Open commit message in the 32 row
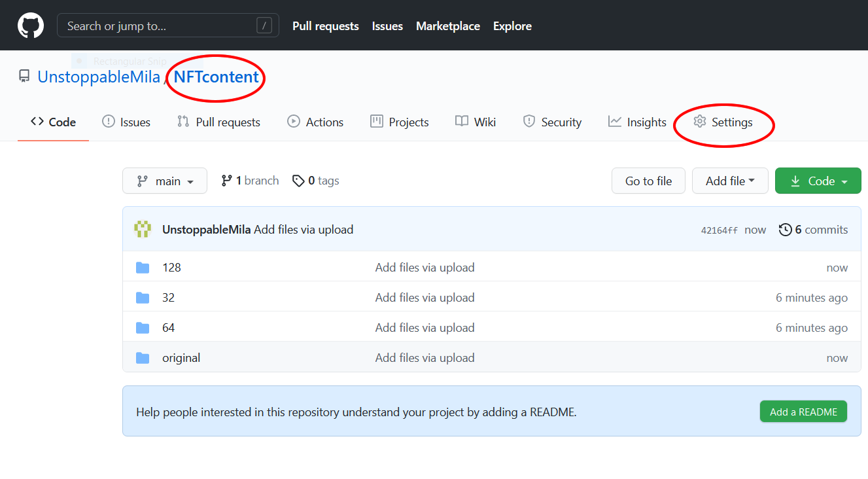This screenshot has width=868, height=479. click(x=425, y=297)
